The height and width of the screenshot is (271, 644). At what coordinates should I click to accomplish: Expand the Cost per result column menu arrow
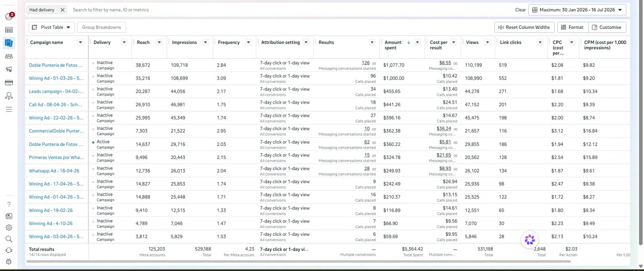pyautogui.click(x=454, y=42)
